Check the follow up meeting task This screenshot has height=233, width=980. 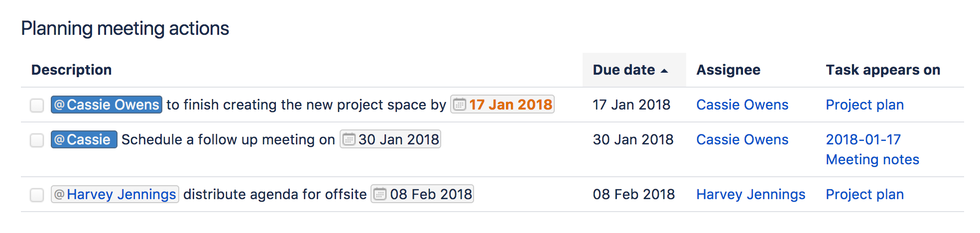[37, 140]
